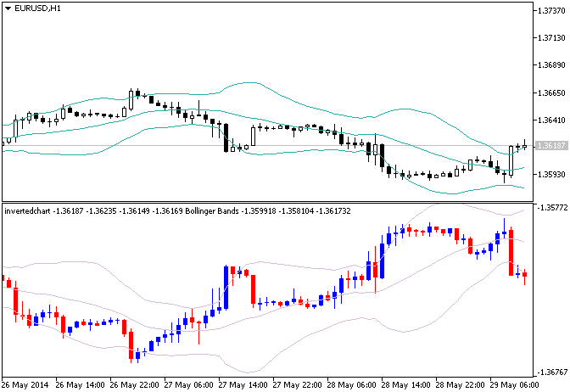Click the 1.36650 price axis label
The height and width of the screenshot is (392, 570).
[551, 92]
